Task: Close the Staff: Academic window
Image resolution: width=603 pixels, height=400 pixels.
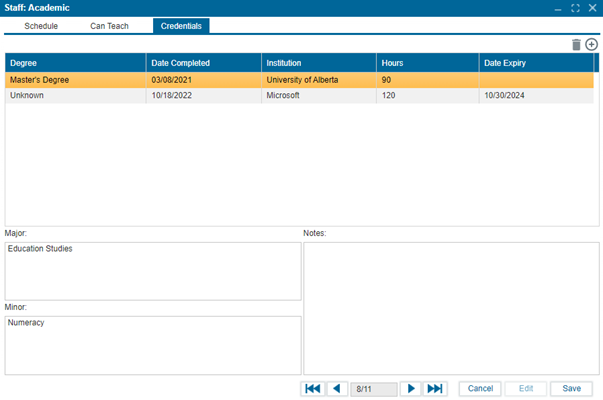Action: [x=592, y=8]
